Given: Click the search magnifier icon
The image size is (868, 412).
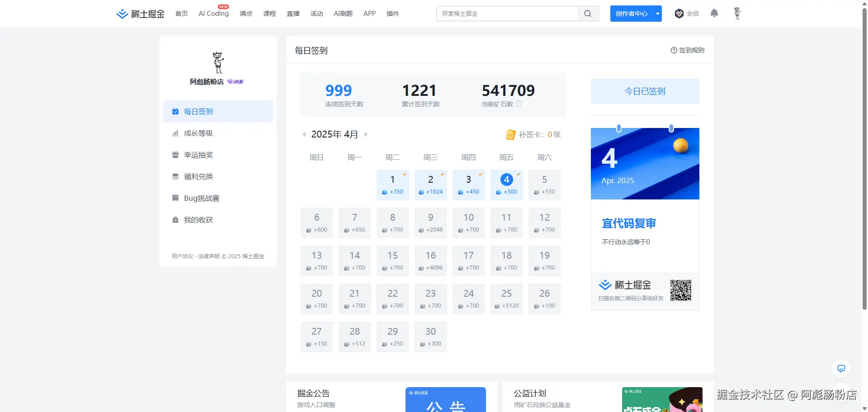Looking at the screenshot, I should (x=587, y=14).
